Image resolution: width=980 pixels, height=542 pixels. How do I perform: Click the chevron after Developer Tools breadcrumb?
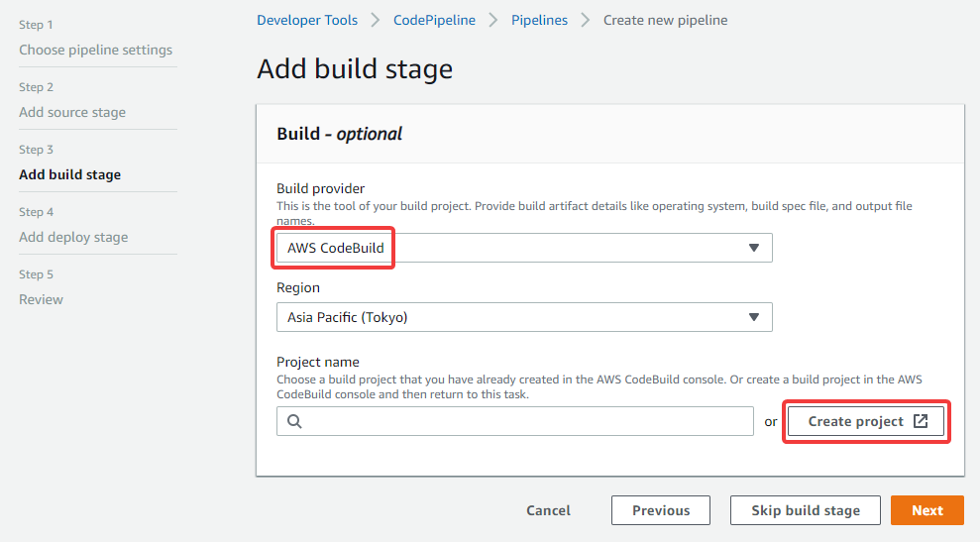click(x=375, y=20)
